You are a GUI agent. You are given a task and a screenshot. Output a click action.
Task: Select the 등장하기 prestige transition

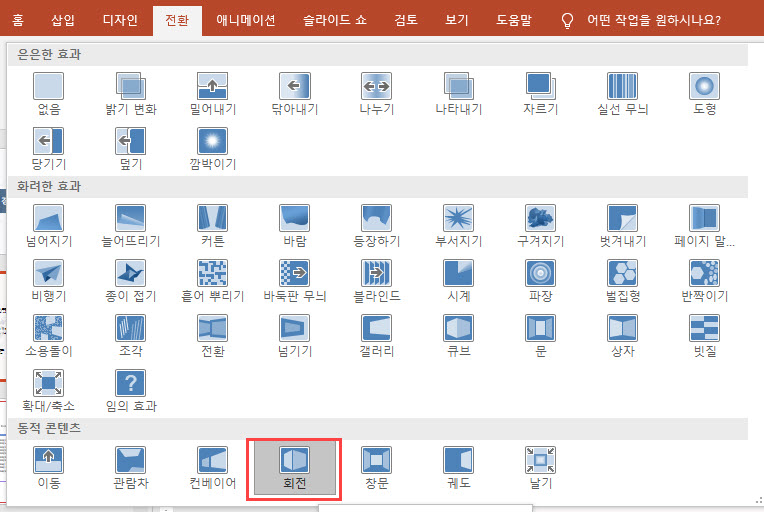click(376, 226)
